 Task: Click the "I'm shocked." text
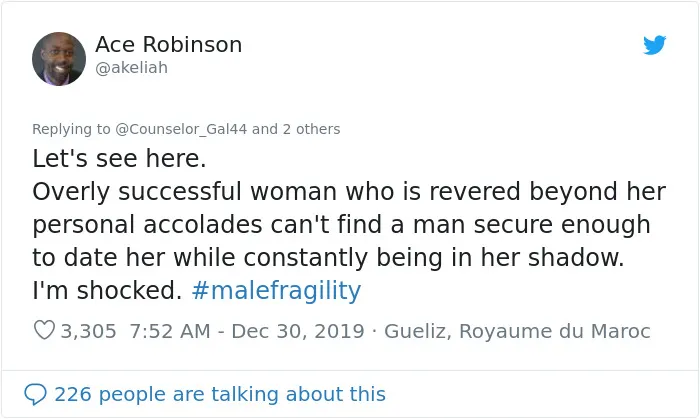107,290
